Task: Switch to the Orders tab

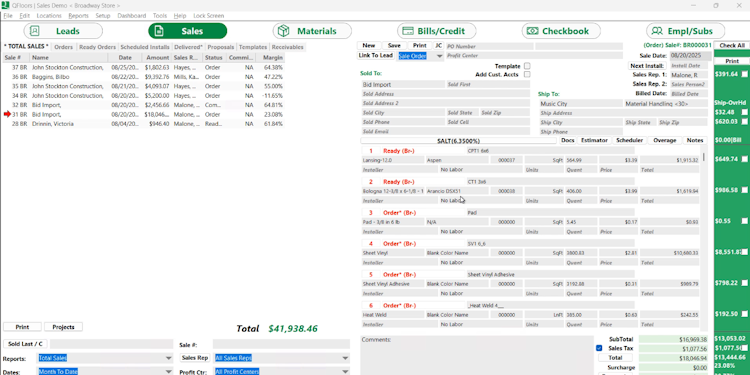Action: (x=63, y=47)
